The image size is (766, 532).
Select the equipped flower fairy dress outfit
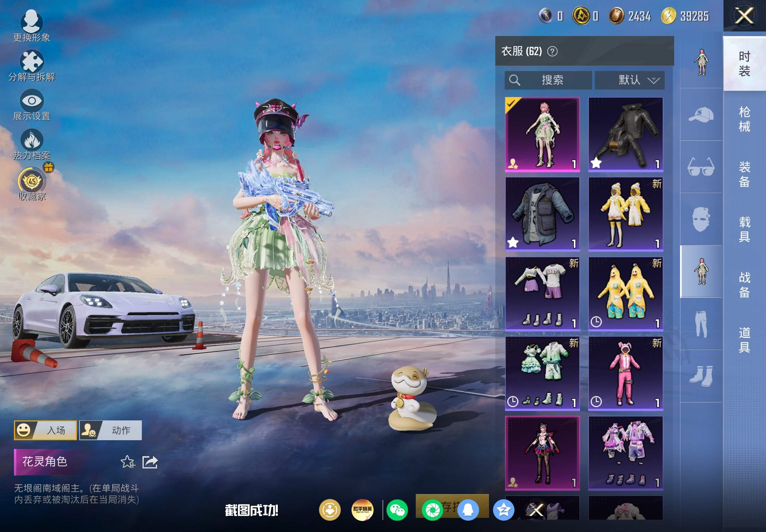coord(543,134)
